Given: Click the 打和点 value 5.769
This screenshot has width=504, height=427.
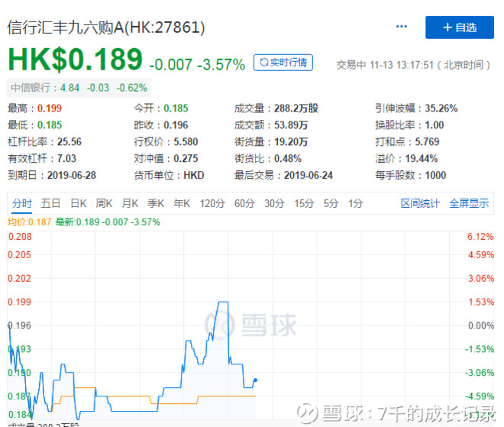Looking at the screenshot, I should pos(427,142).
